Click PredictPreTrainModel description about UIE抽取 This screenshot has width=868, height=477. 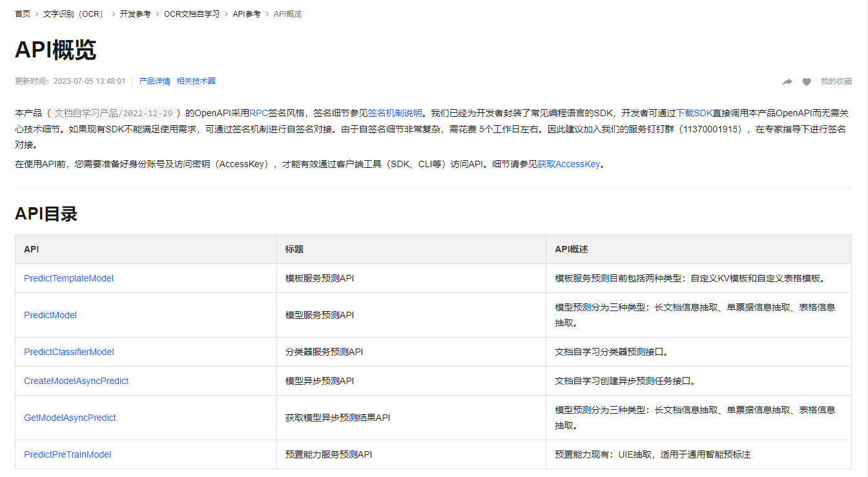(x=699, y=454)
